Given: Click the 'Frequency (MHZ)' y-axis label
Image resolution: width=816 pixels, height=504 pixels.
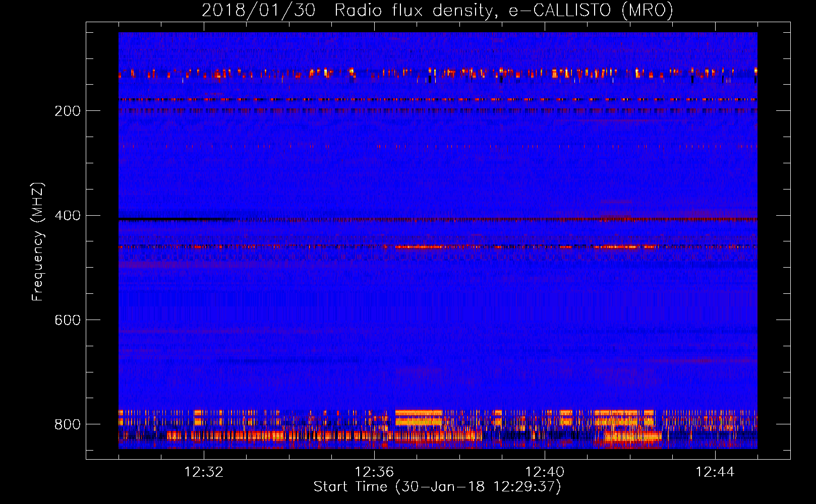Looking at the screenshot, I should pyautogui.click(x=37, y=241).
